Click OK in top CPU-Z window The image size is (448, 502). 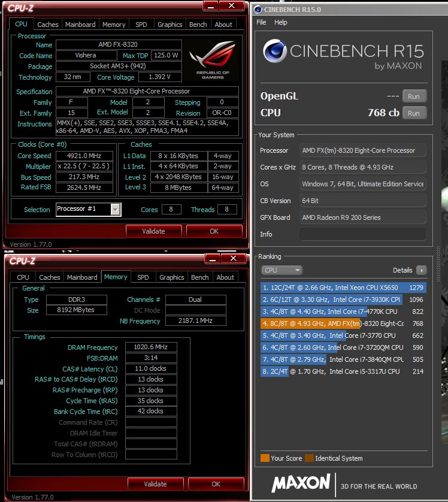(214, 231)
